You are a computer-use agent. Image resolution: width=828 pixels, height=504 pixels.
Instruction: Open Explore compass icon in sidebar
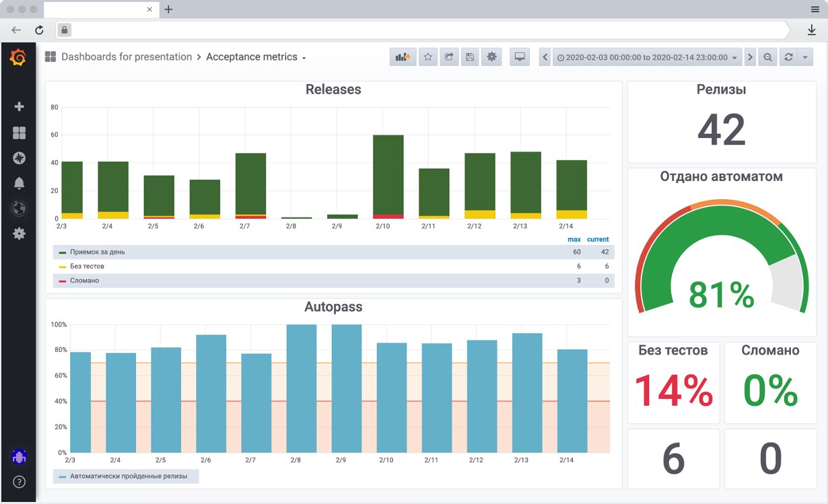[x=19, y=158]
